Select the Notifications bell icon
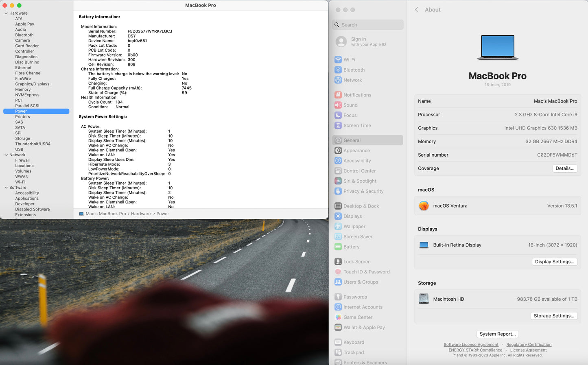The width and height of the screenshot is (588, 365). pyautogui.click(x=338, y=95)
